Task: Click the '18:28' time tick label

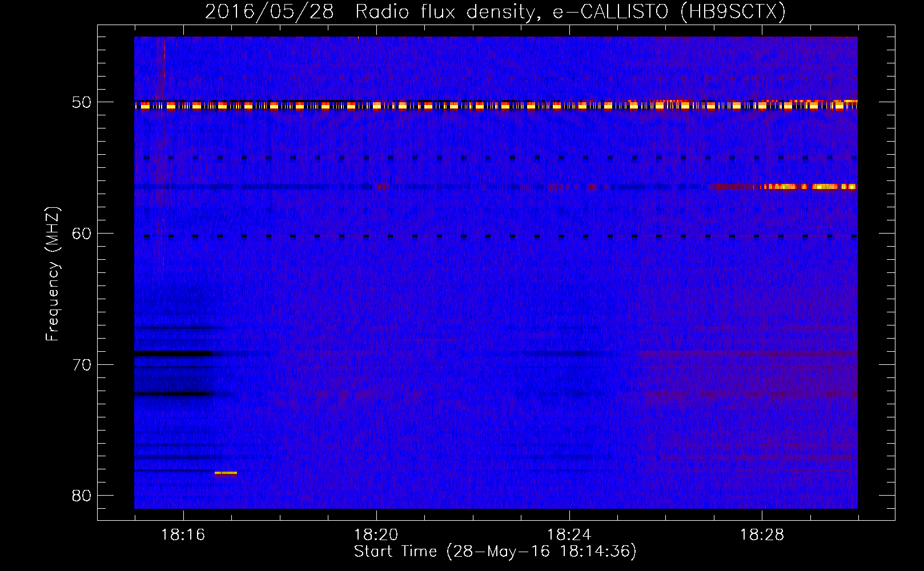Action: 762,535
